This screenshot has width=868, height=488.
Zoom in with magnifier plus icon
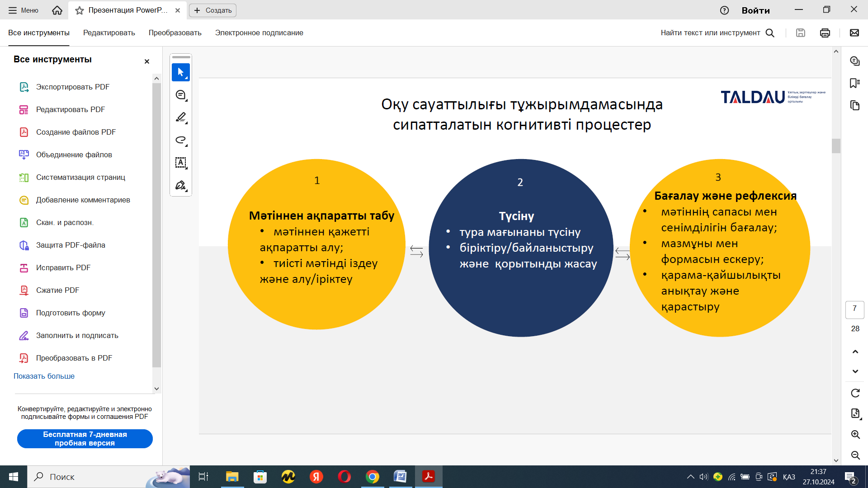(855, 435)
